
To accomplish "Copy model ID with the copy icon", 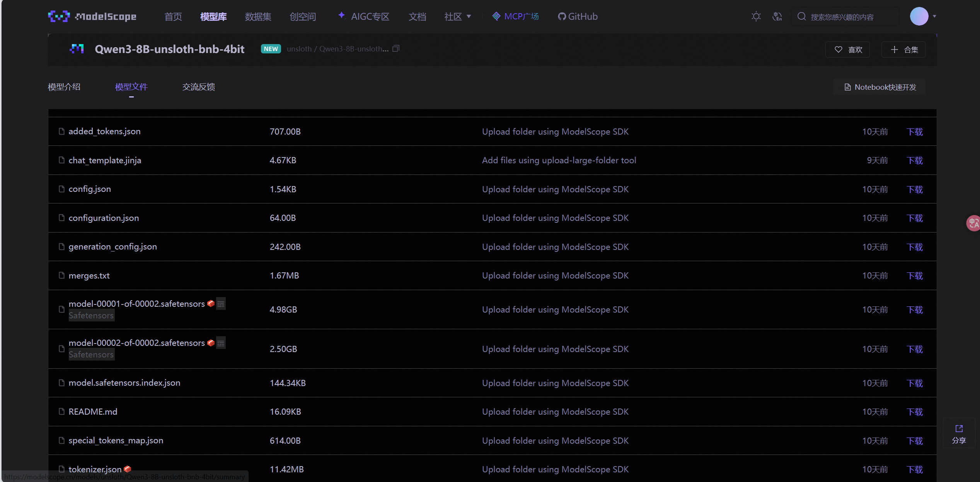I will 396,49.
